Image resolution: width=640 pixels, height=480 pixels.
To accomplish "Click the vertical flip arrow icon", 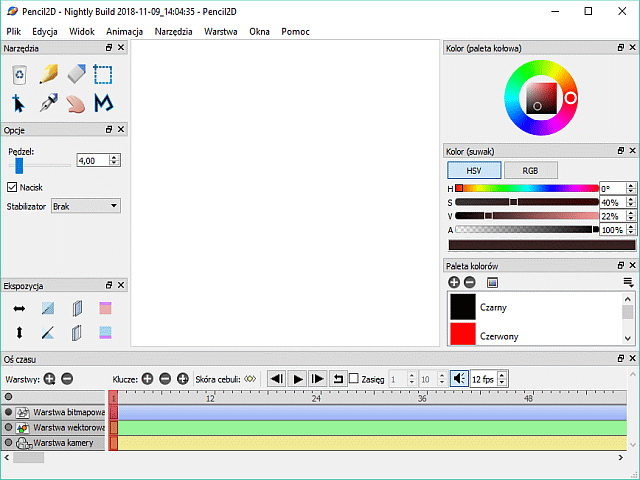I will pyautogui.click(x=19, y=333).
